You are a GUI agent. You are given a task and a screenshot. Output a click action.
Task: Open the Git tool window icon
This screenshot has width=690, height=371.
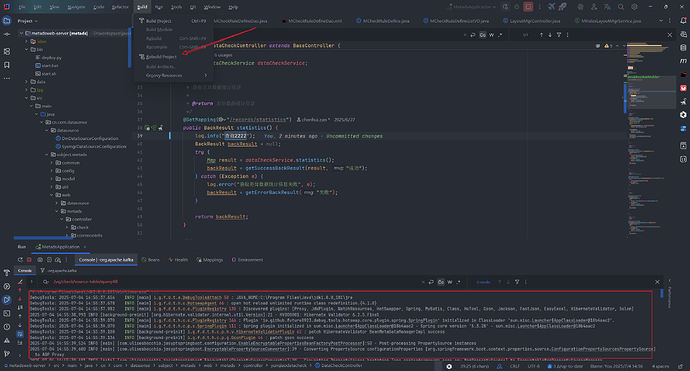click(x=7, y=353)
